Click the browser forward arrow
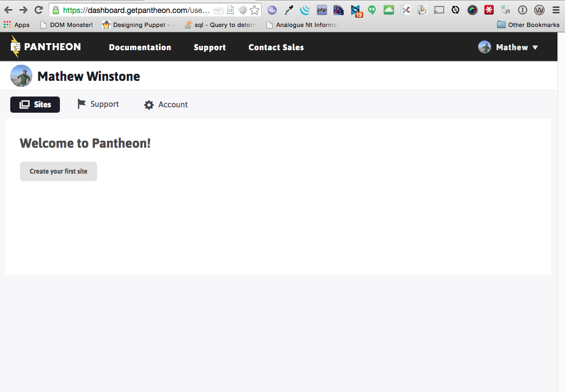565x392 pixels. tap(23, 10)
